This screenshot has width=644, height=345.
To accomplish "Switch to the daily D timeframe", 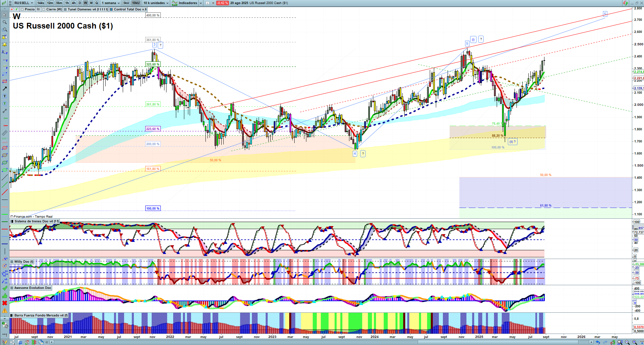I will 80,3.
